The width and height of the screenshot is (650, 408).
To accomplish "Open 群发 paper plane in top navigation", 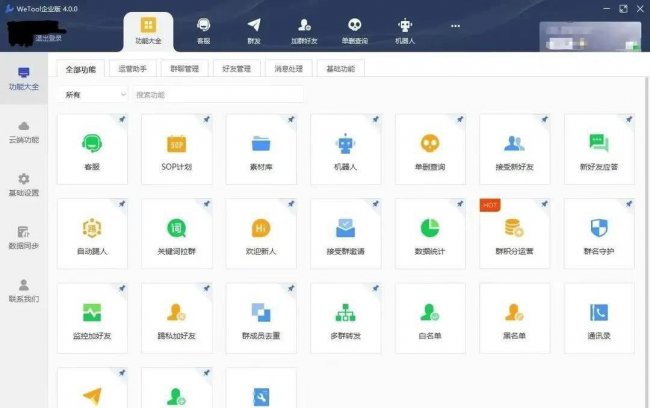I will (x=254, y=31).
